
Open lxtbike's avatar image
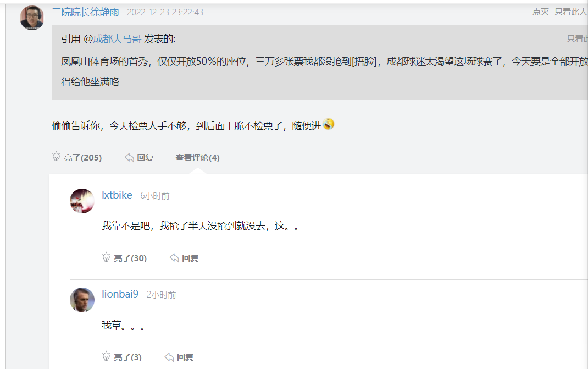(82, 201)
